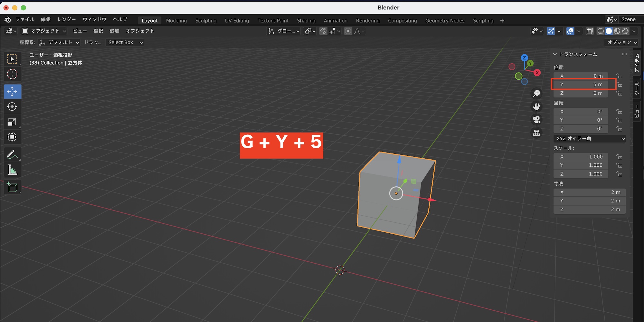Screen dimensions: 644x322
Task: Open the オプション button
Action: tap(621, 43)
